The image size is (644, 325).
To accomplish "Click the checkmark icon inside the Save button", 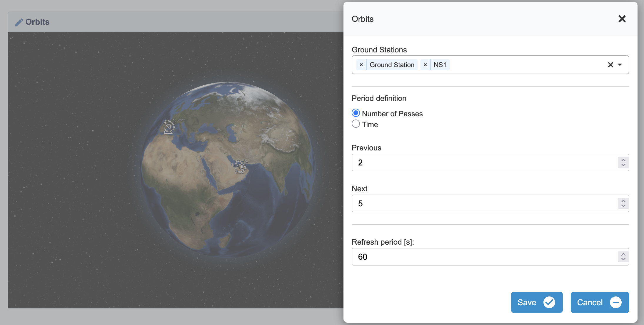I will (549, 302).
